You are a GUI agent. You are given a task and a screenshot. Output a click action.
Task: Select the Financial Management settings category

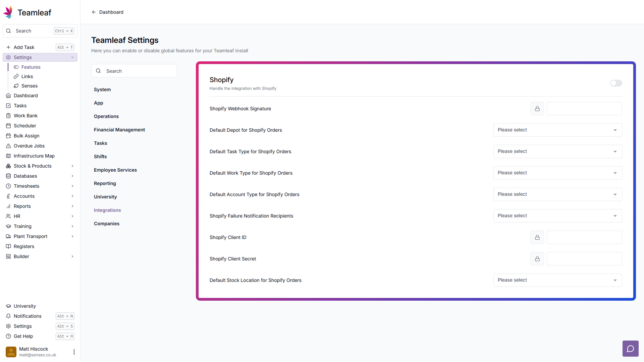point(119,130)
